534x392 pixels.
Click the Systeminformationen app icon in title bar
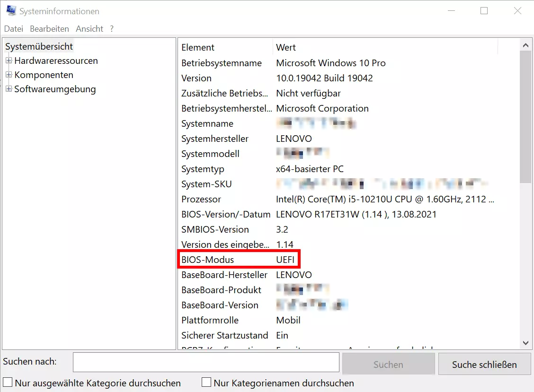tap(11, 11)
